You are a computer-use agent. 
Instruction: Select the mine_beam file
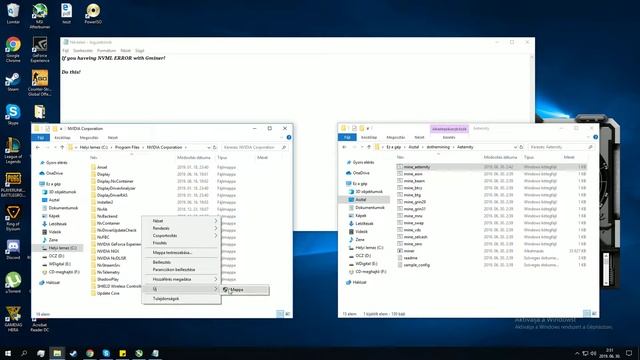[x=414, y=181]
